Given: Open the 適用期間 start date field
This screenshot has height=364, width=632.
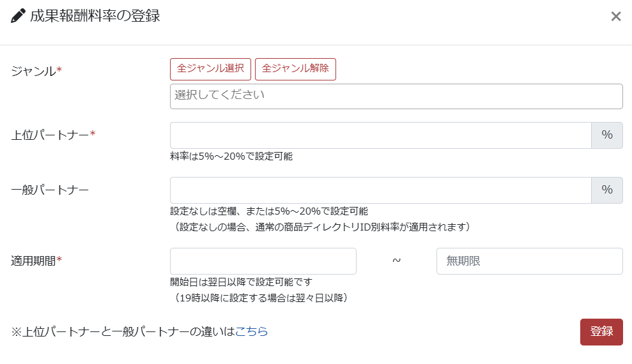Looking at the screenshot, I should click(x=263, y=261).
